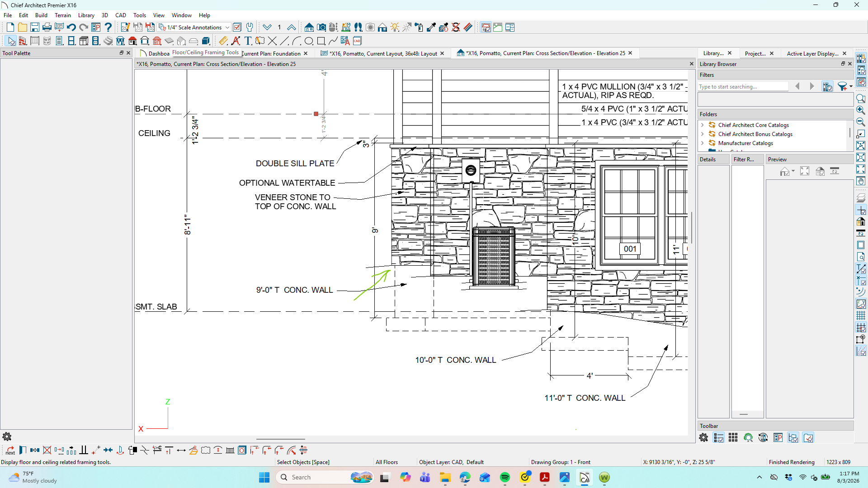This screenshot has width=868, height=488.
Task: Print the current view using printer icon
Action: [x=47, y=28]
